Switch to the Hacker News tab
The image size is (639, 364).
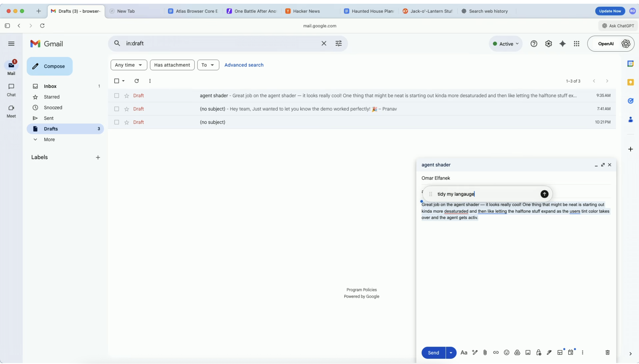[x=306, y=11]
